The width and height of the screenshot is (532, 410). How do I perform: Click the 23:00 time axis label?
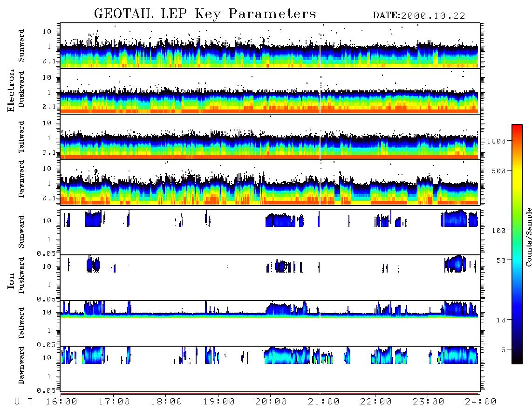428,402
